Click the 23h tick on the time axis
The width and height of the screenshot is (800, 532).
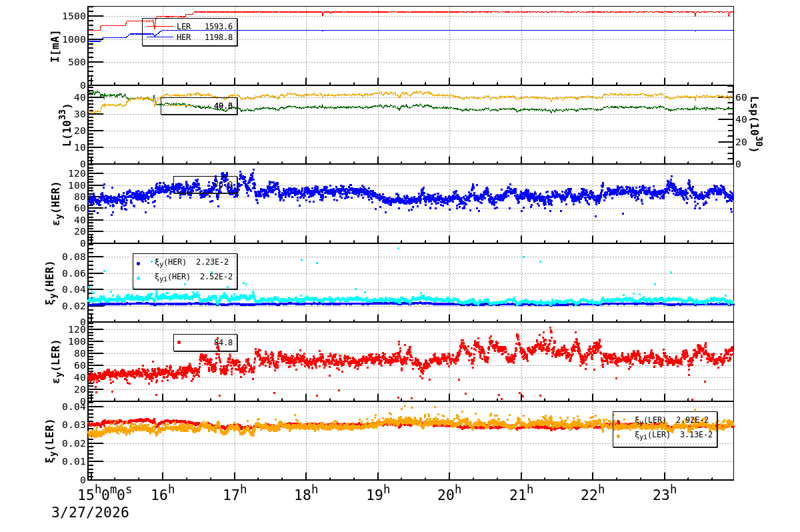[664, 493]
